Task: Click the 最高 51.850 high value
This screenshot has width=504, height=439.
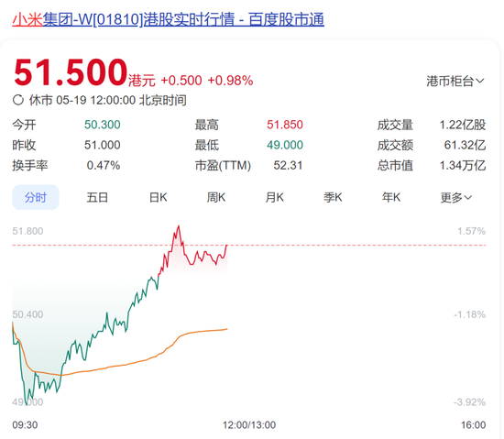Action: tap(285, 125)
